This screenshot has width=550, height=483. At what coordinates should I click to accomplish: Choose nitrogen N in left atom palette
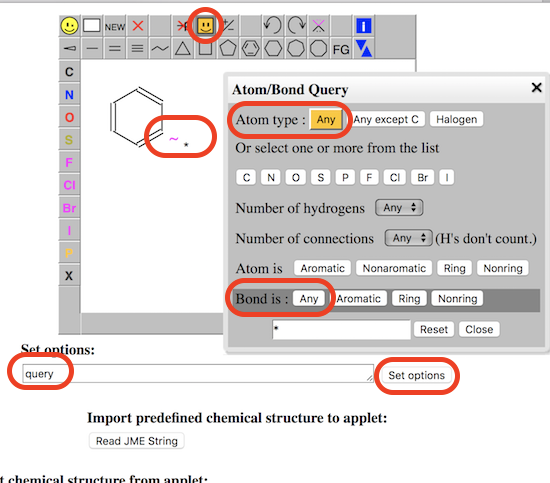point(69,95)
